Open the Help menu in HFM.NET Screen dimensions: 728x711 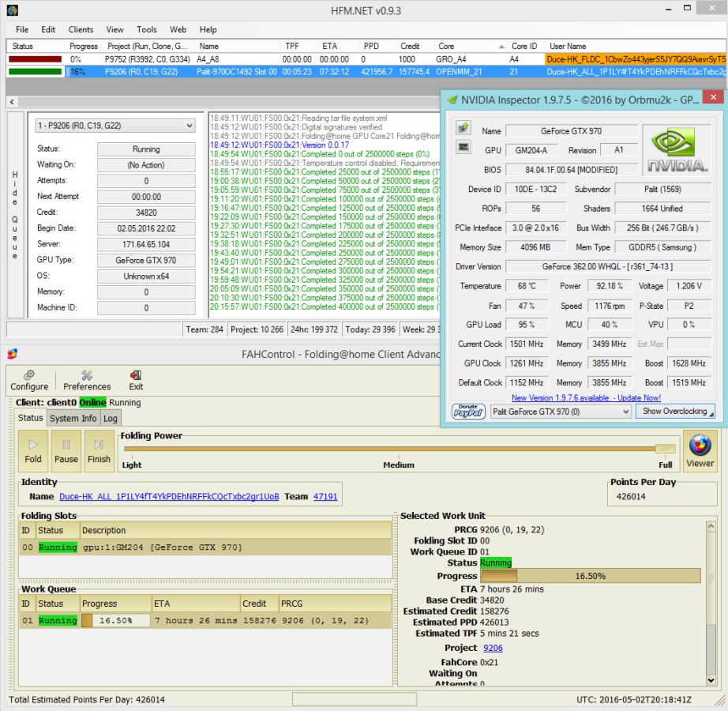pos(208,30)
